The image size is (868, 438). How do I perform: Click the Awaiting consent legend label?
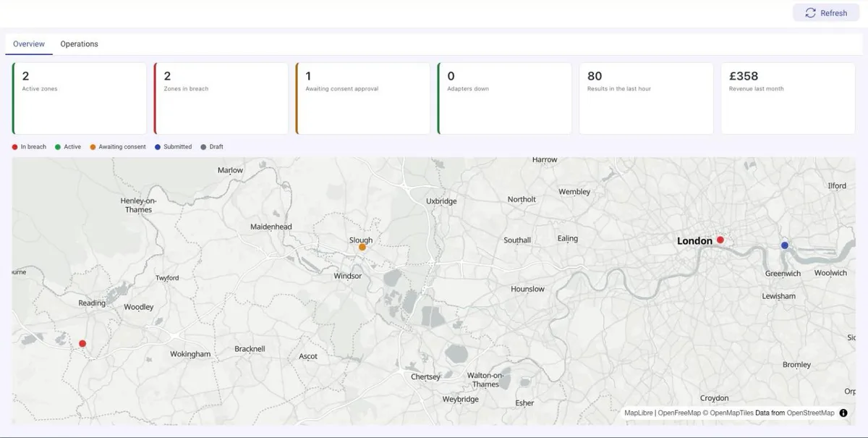[122, 147]
